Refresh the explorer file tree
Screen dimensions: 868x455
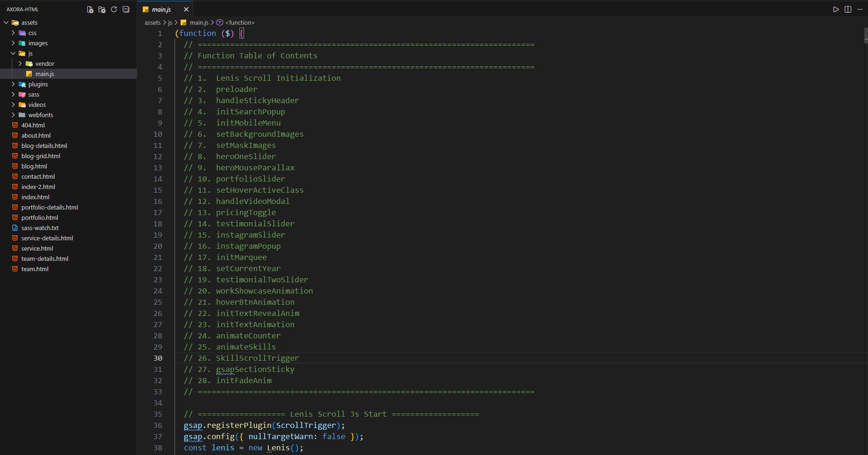click(x=114, y=9)
